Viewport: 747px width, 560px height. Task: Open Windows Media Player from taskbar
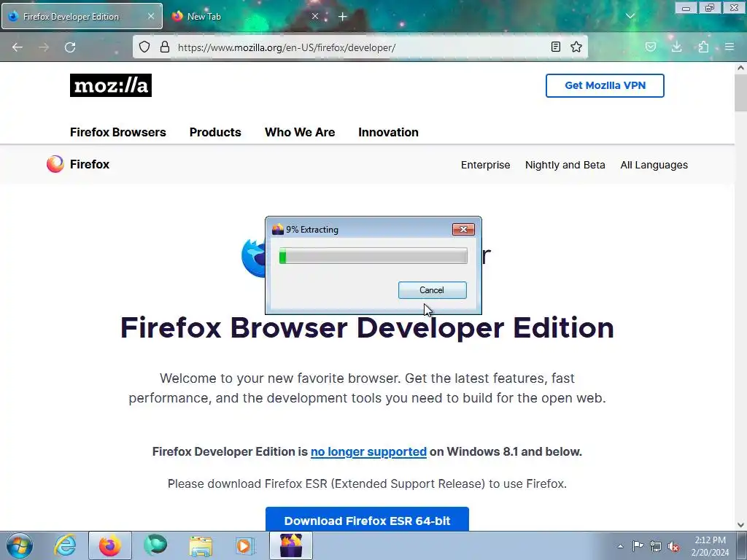(245, 545)
